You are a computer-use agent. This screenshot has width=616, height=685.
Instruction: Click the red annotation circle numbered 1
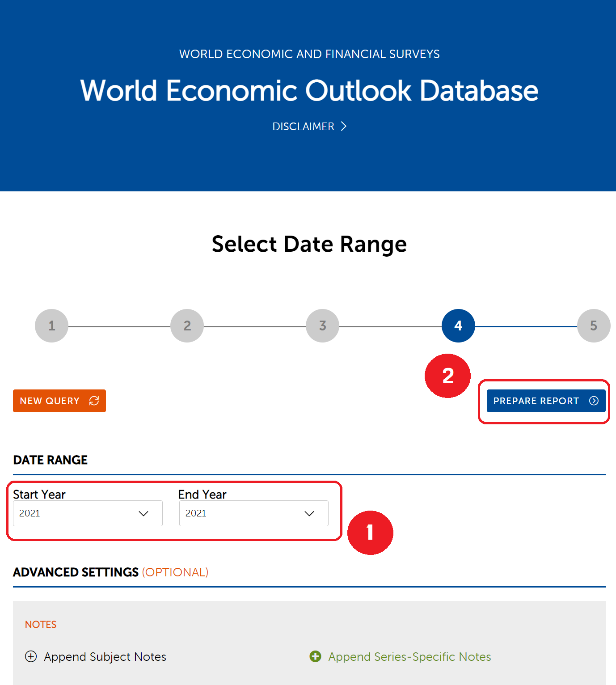click(x=370, y=533)
